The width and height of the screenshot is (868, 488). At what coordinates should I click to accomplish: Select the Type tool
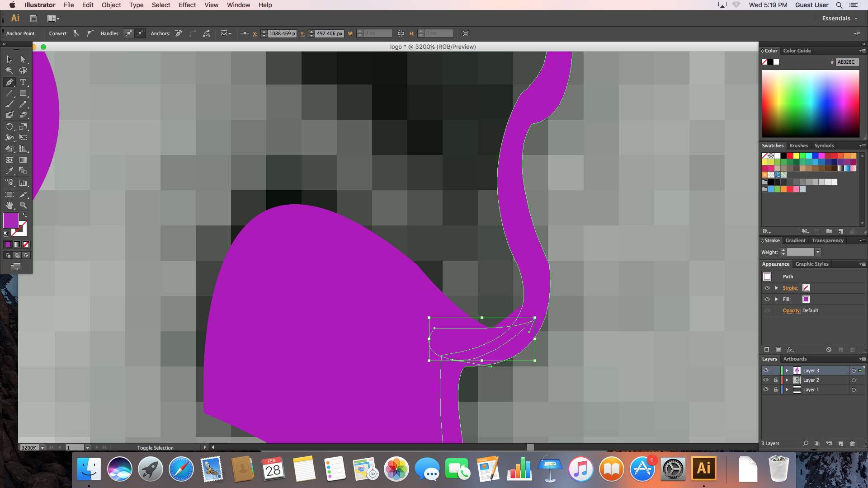[23, 82]
